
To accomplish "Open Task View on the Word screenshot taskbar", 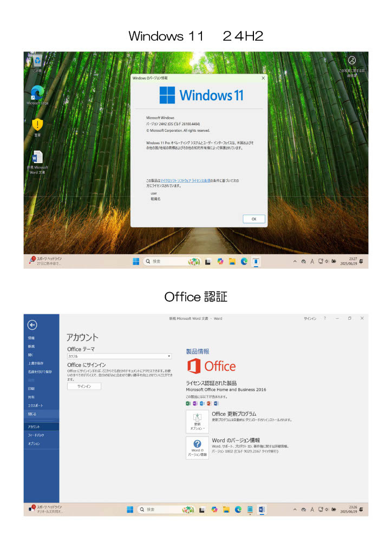I will (x=202, y=510).
